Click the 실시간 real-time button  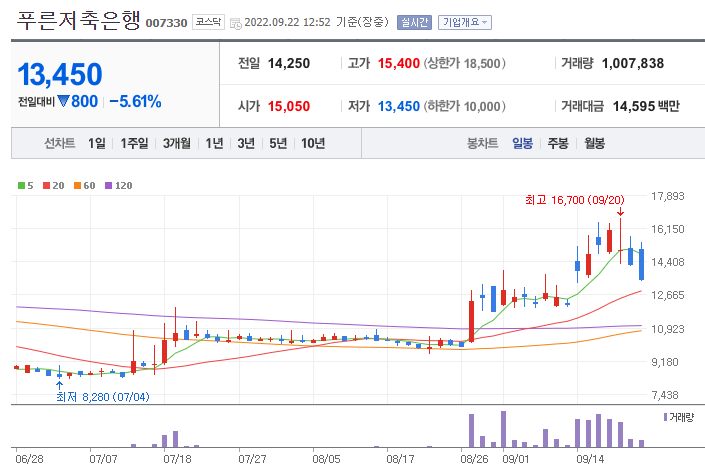tap(414, 22)
